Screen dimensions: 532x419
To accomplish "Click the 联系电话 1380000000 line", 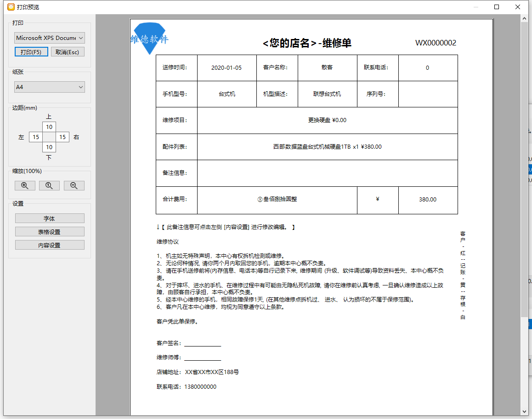I will (186, 387).
